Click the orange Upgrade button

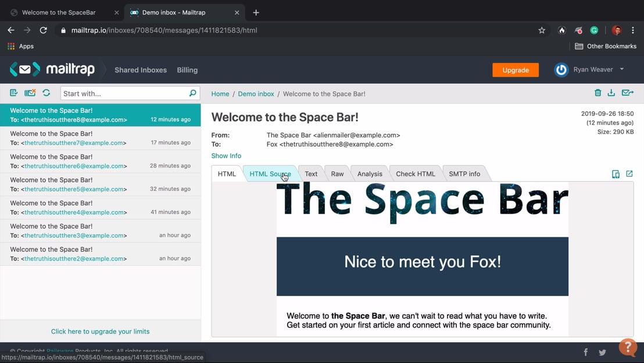(516, 70)
